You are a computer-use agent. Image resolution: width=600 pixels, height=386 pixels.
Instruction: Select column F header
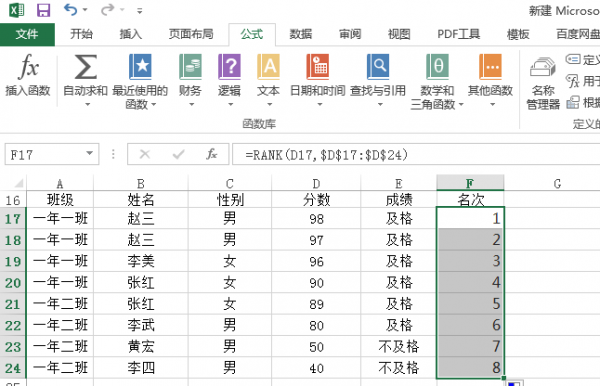[470, 183]
